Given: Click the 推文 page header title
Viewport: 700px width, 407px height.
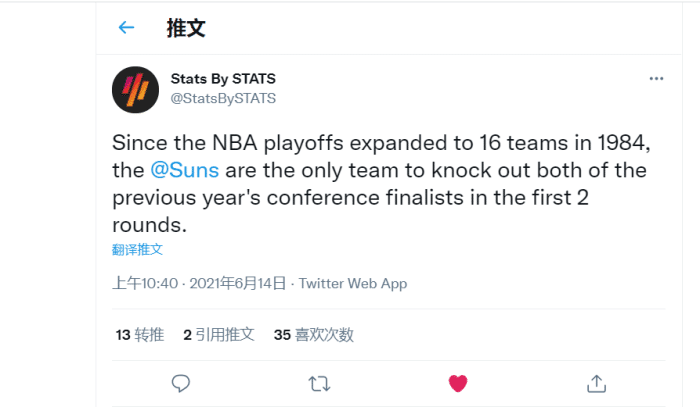Looking at the screenshot, I should pos(186,28).
